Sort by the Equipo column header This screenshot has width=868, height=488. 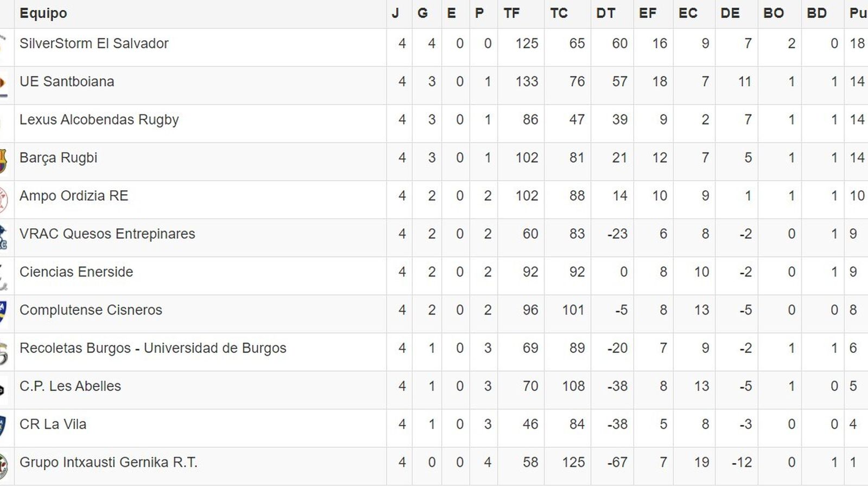(x=43, y=14)
